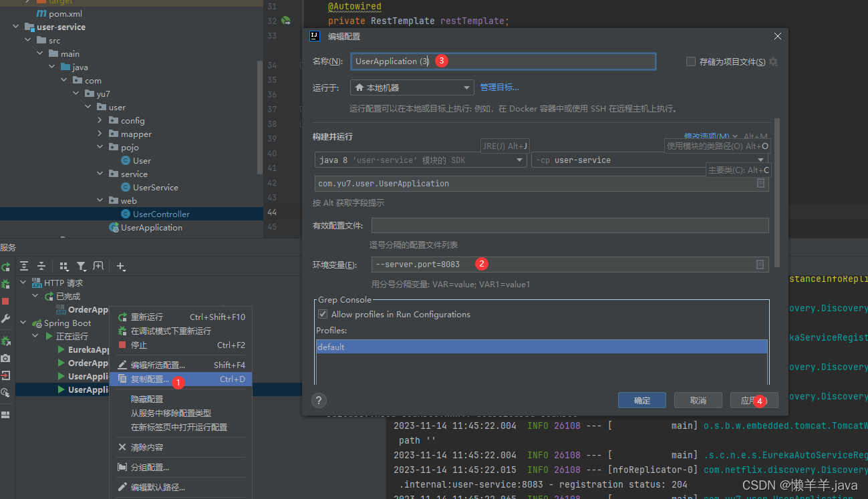The width and height of the screenshot is (868, 499).
Task: Select 重新运行 in context menu
Action: click(181, 317)
